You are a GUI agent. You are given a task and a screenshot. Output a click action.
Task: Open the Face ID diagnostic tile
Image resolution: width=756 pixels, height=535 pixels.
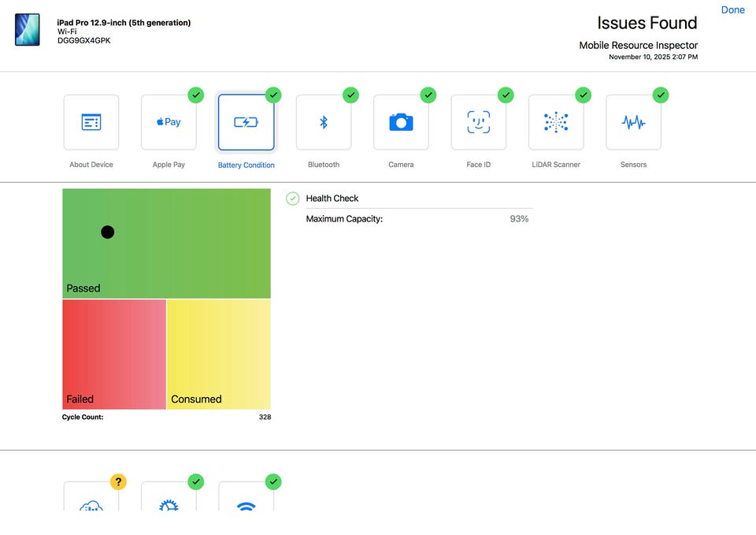click(x=478, y=123)
